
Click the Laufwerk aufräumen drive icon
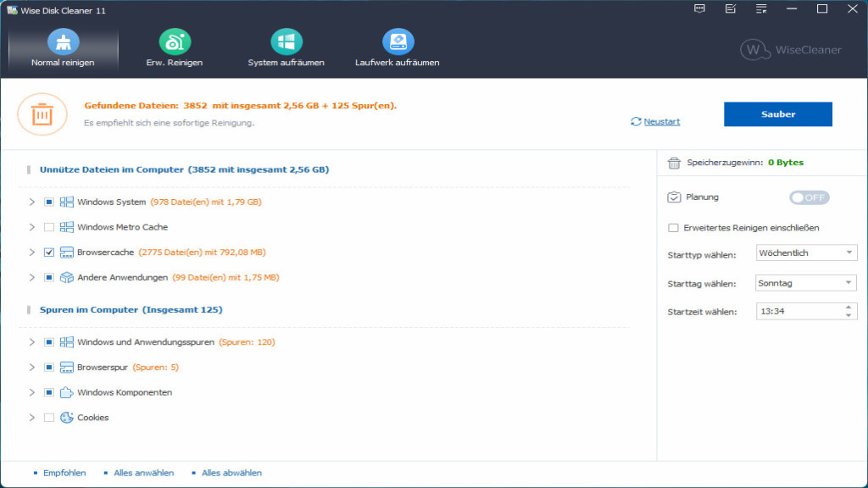(398, 42)
